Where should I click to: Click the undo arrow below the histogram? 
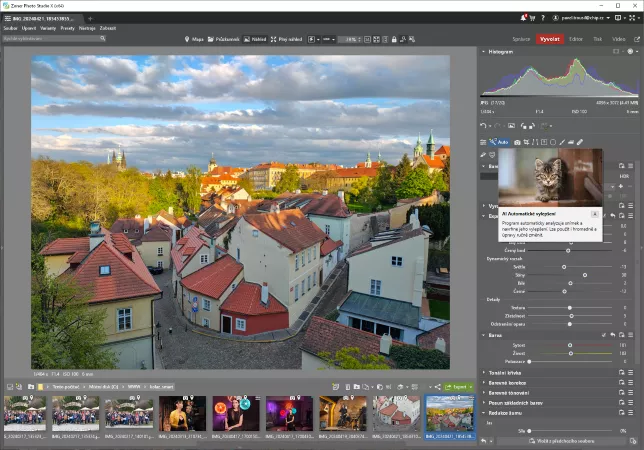pyautogui.click(x=483, y=126)
